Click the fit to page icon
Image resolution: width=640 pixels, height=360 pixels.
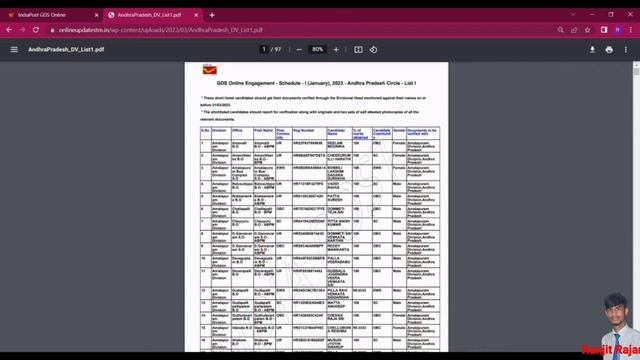pyautogui.click(x=358, y=49)
